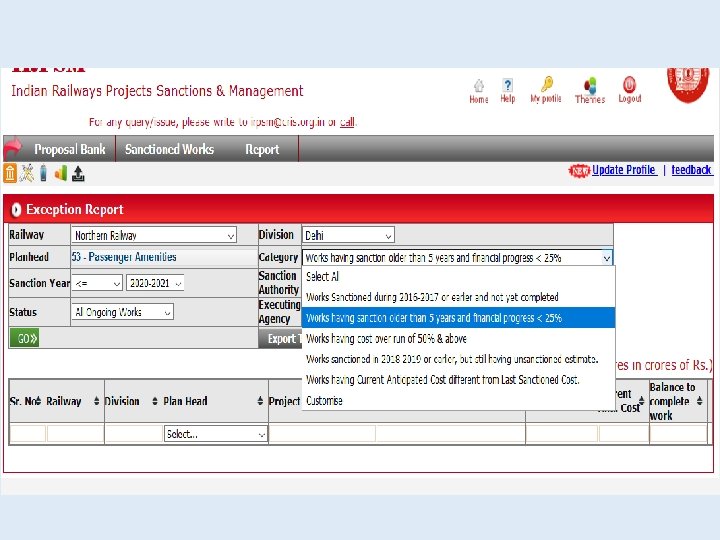Click Balance to complete work filter input
720x540 pixels.
coord(678,434)
